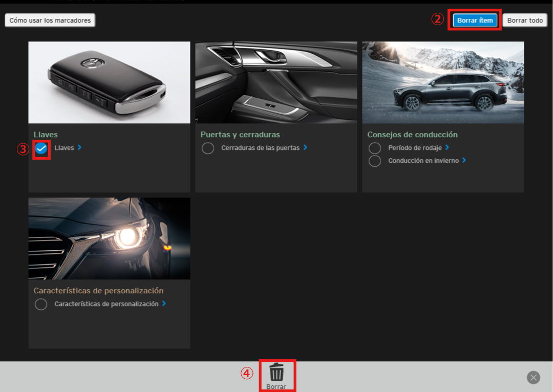Open the Período de rodaje link
The image size is (553, 392).
click(x=415, y=148)
